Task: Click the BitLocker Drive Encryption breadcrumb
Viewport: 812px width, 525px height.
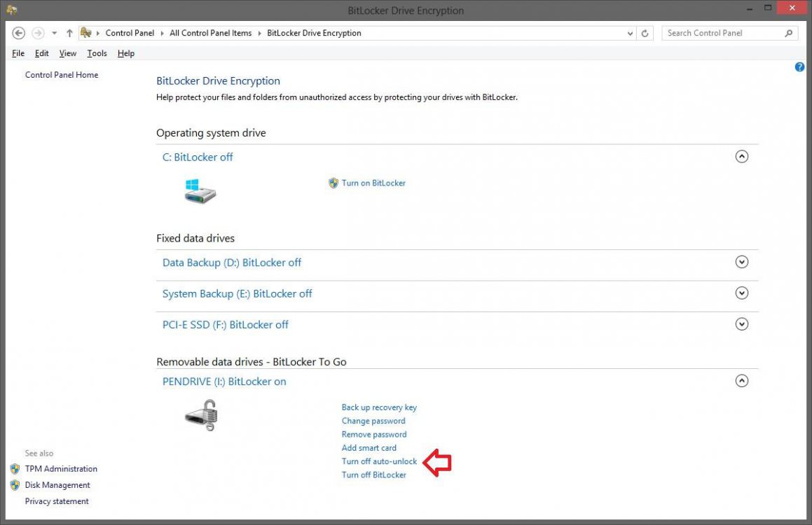Action: point(314,33)
